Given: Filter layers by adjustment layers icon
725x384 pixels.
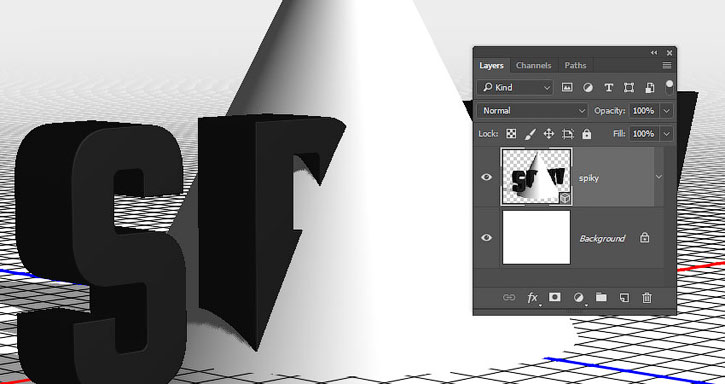Looking at the screenshot, I should 588,87.
